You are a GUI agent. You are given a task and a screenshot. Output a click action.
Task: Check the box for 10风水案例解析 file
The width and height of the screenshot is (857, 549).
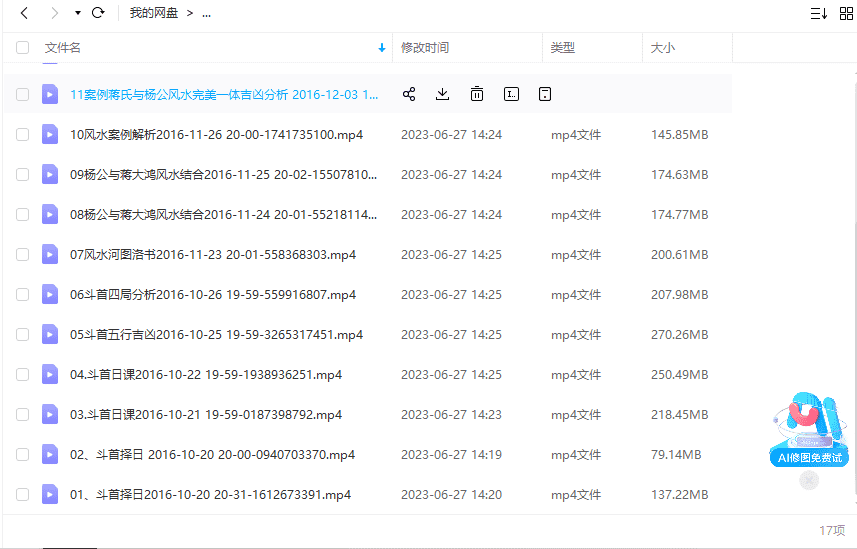[23, 134]
